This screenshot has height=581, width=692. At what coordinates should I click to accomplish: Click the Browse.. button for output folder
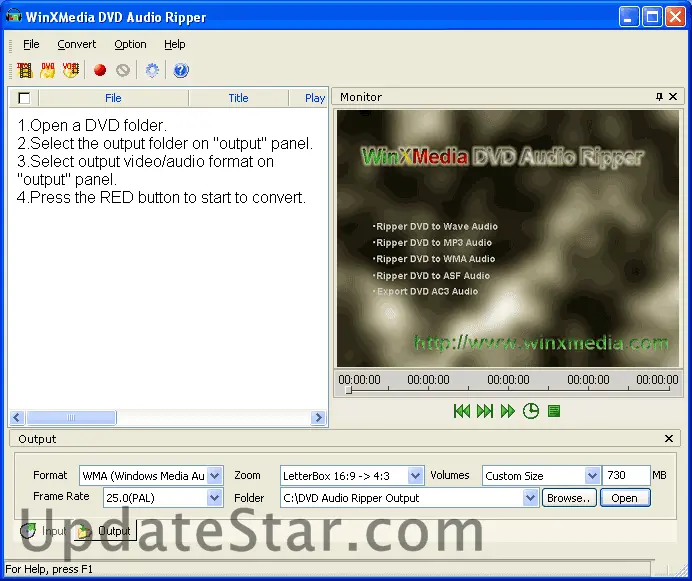pyautogui.click(x=569, y=498)
